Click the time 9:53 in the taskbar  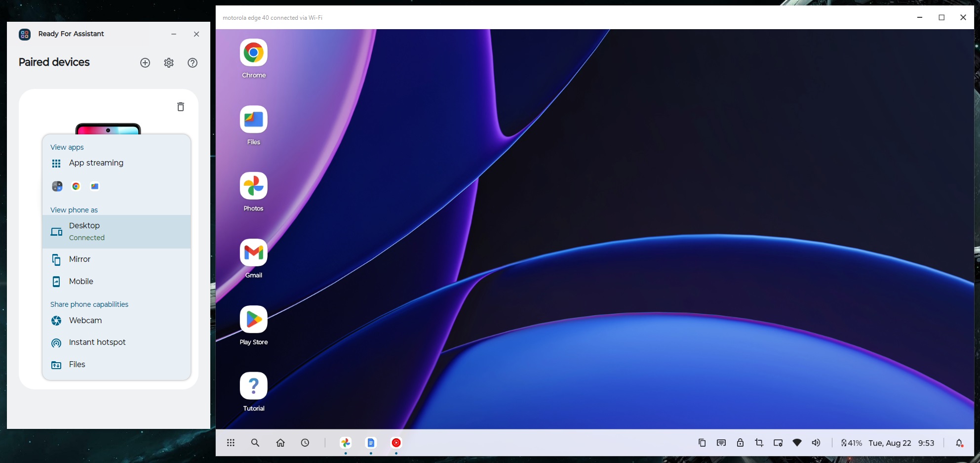(926, 443)
